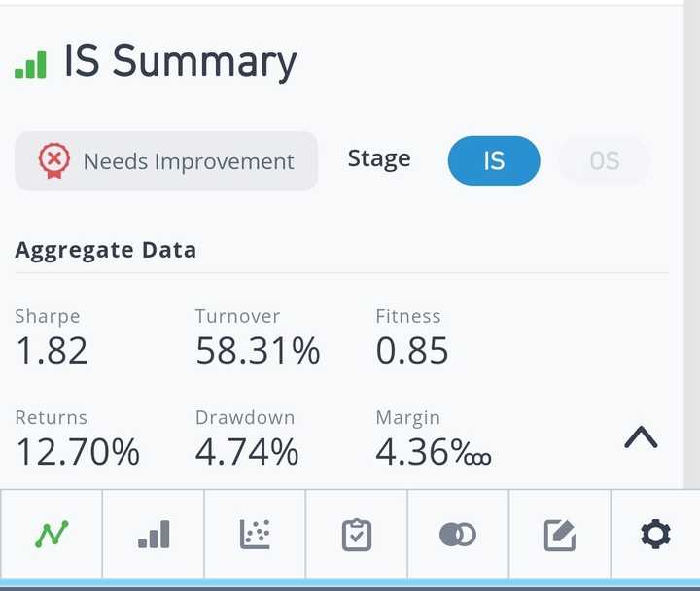The width and height of the screenshot is (700, 591).
Task: Click the Returns value 12.70%
Action: (x=78, y=452)
